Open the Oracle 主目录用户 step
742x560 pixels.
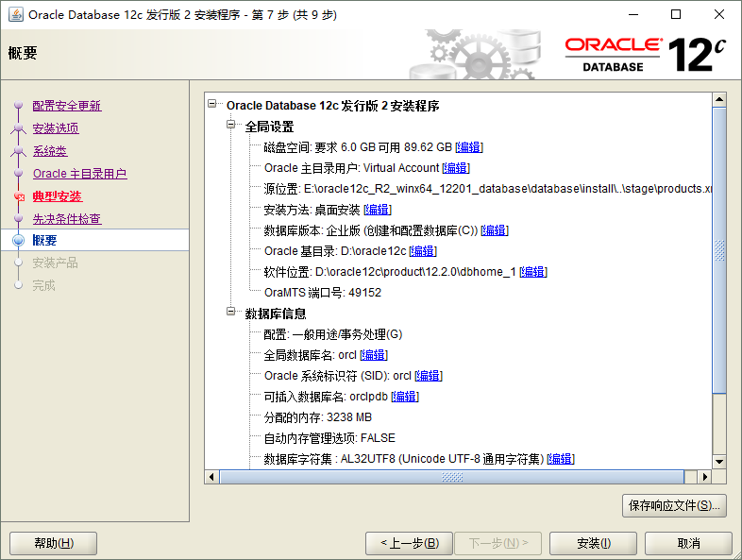80,174
